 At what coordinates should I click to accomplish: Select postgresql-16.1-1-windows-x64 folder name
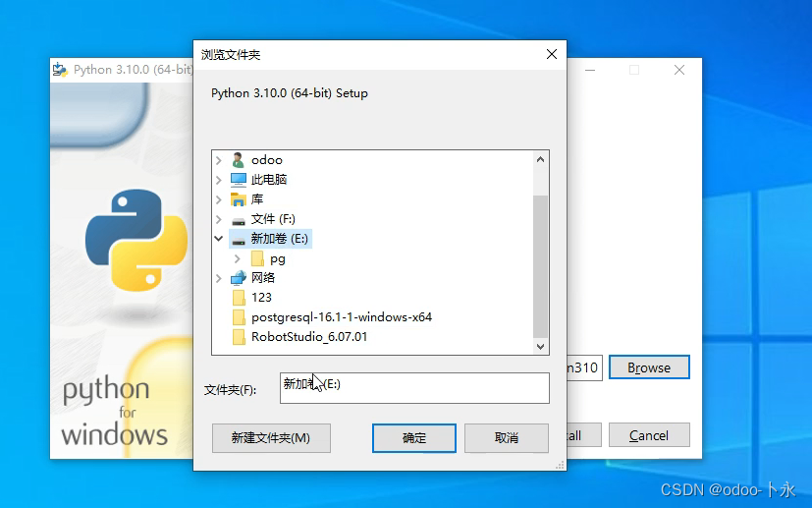pyautogui.click(x=342, y=317)
